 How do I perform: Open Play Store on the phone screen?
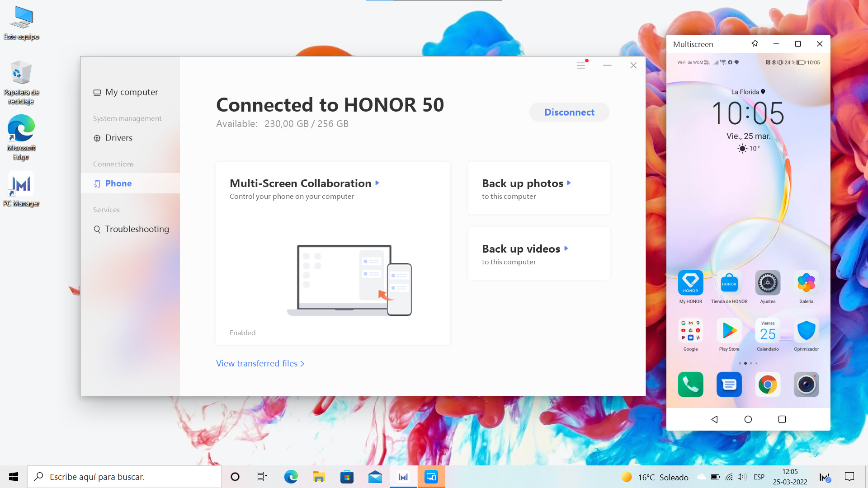(729, 331)
